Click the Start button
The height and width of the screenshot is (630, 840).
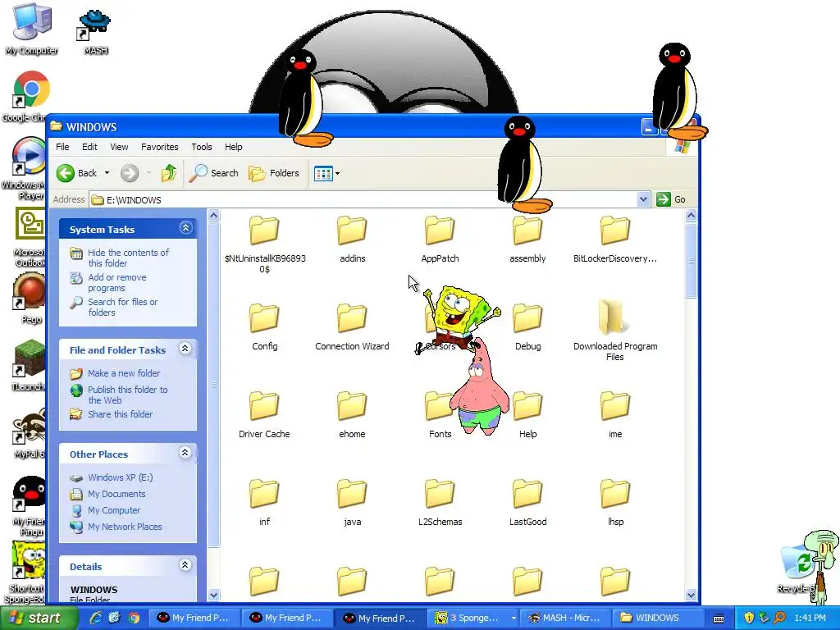click(38, 618)
